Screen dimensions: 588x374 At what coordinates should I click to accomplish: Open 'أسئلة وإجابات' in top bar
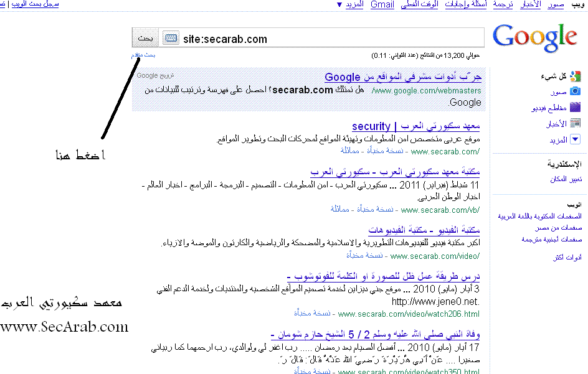pyautogui.click(x=466, y=4)
